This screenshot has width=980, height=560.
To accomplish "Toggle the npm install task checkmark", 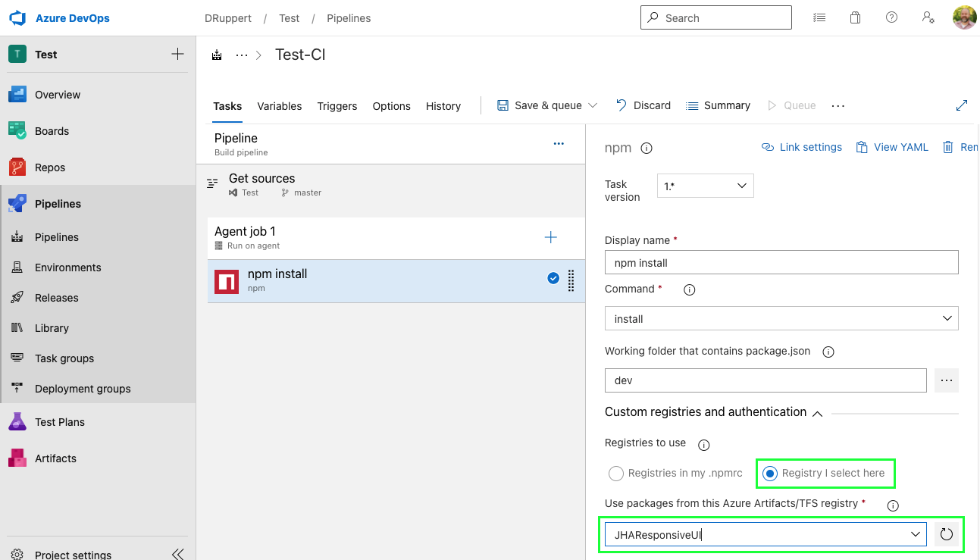I will [x=553, y=279].
